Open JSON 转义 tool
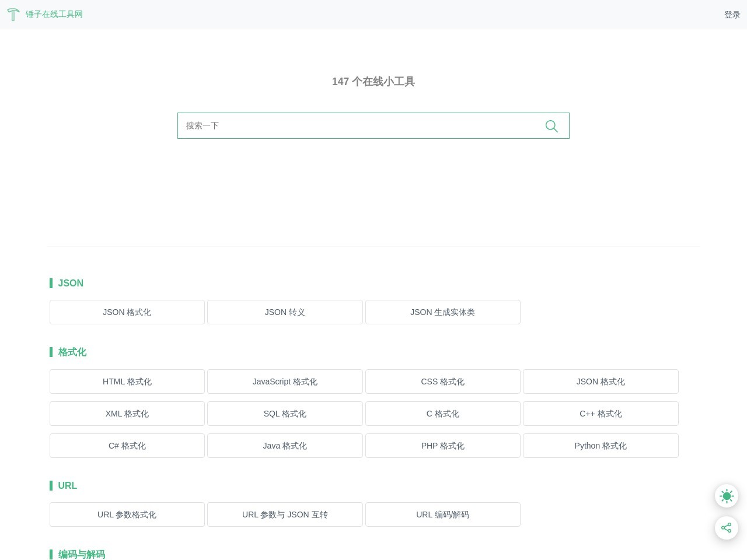Screen dimensions: 747x560 tap(285, 312)
